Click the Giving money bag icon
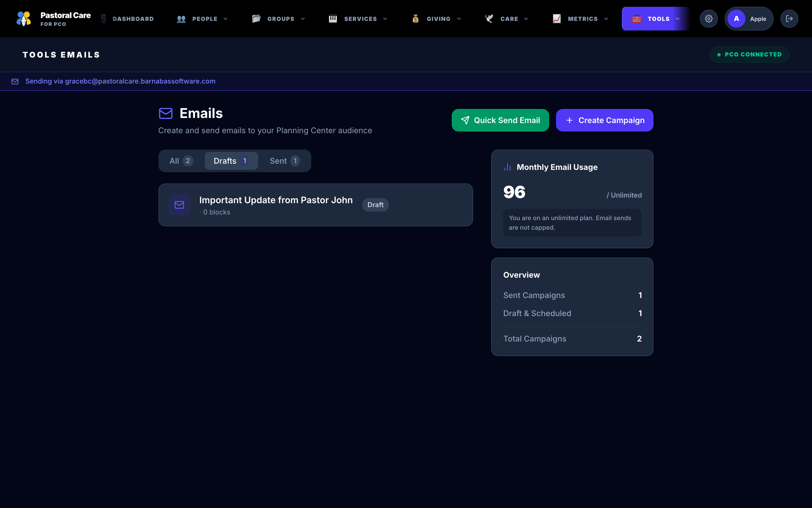This screenshot has height=508, width=812. (415, 19)
